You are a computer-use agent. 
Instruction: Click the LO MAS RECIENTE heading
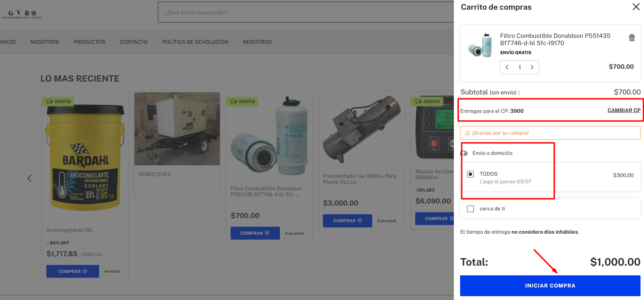tap(80, 79)
